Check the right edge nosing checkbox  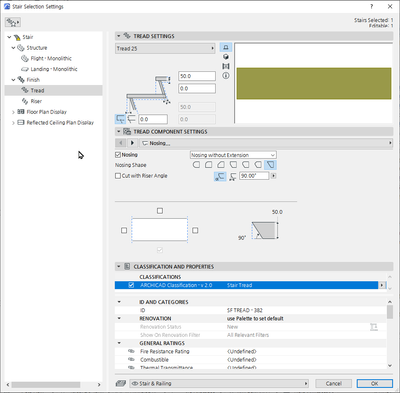(x=195, y=230)
